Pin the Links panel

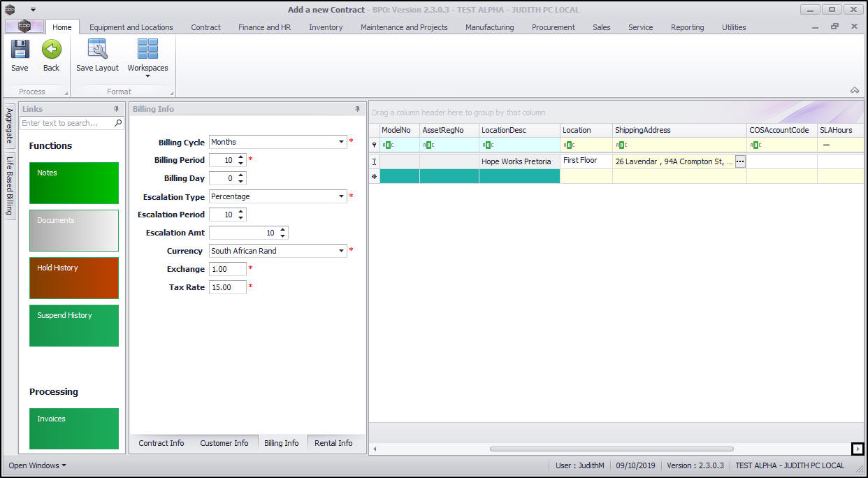(117, 109)
